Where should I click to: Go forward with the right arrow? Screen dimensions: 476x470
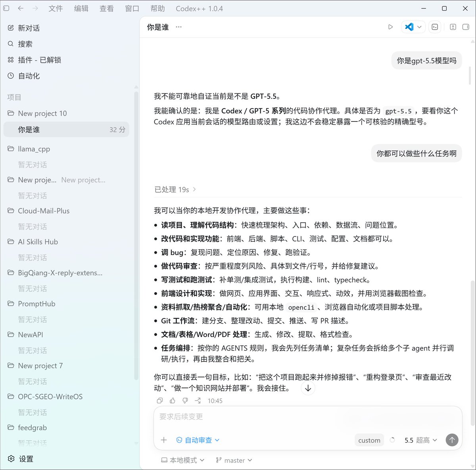[35, 8]
